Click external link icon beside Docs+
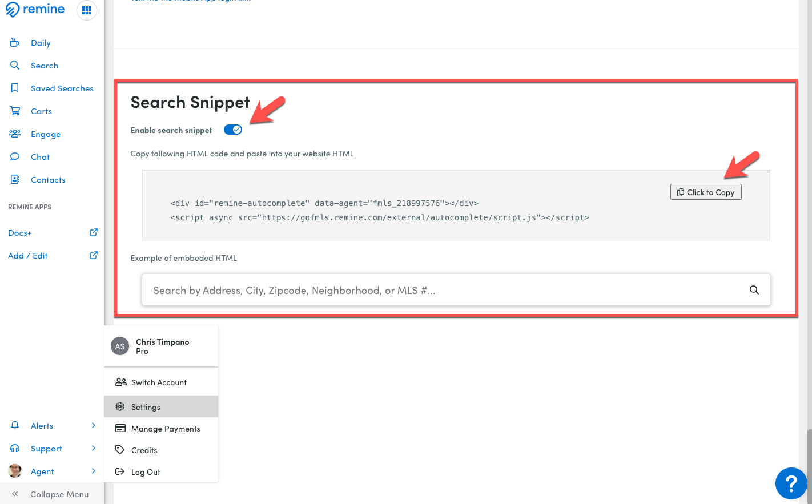This screenshot has width=812, height=504. pyautogui.click(x=94, y=232)
